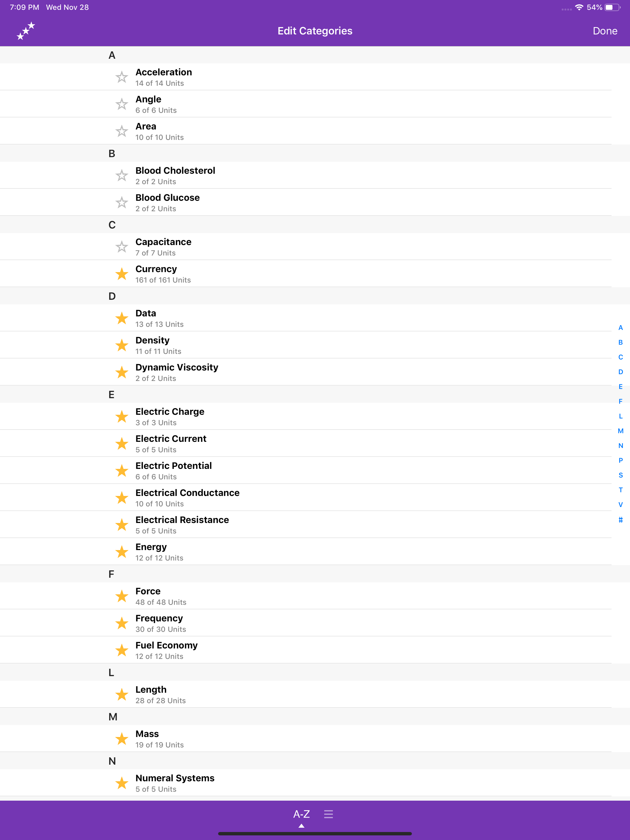Toggle the Electrical Resistance star
630x840 pixels.
122,525
